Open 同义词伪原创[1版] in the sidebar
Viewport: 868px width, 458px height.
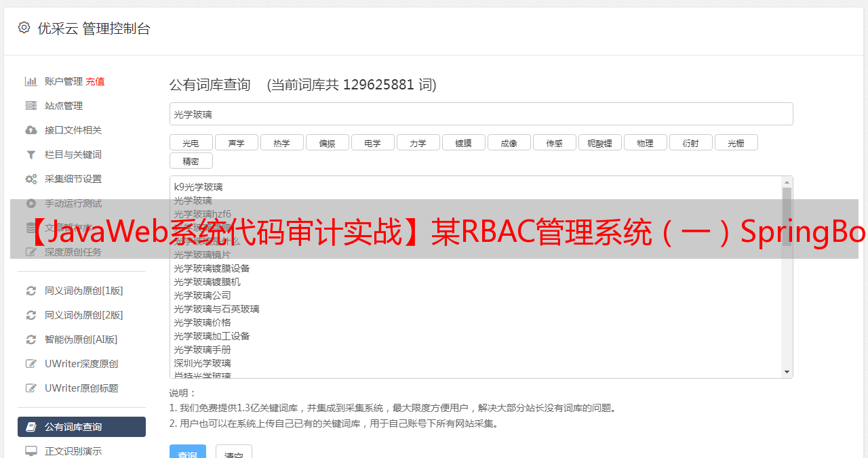coord(84,291)
